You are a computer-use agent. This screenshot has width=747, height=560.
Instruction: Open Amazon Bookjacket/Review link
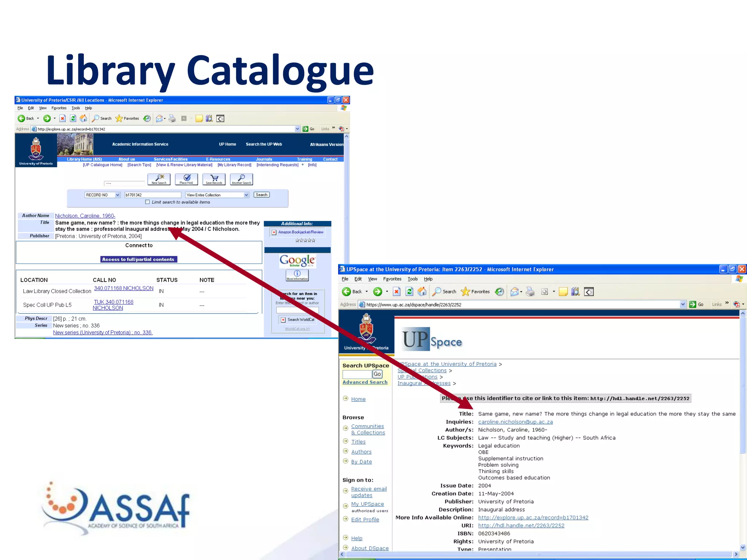coord(301,232)
